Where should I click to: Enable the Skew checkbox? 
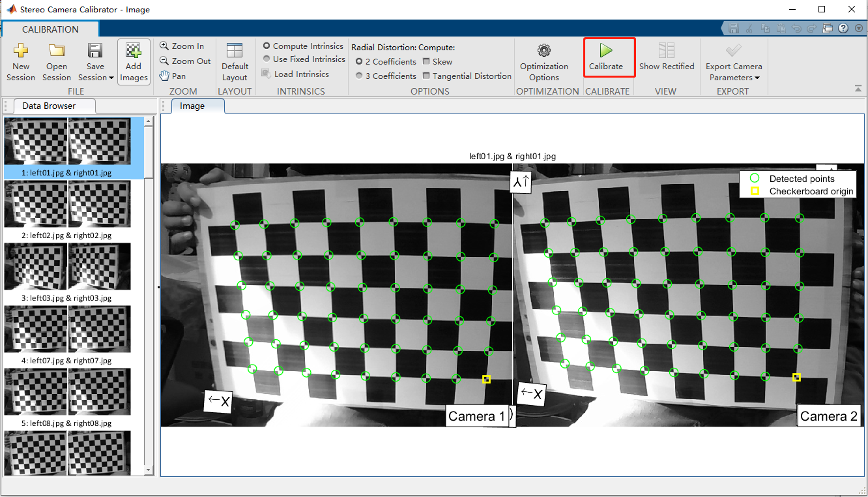(x=426, y=61)
